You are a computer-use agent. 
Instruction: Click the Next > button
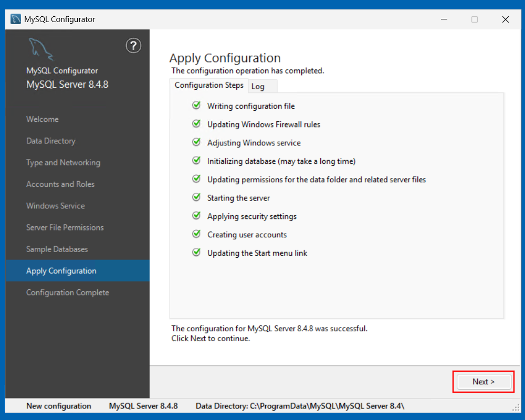click(484, 382)
